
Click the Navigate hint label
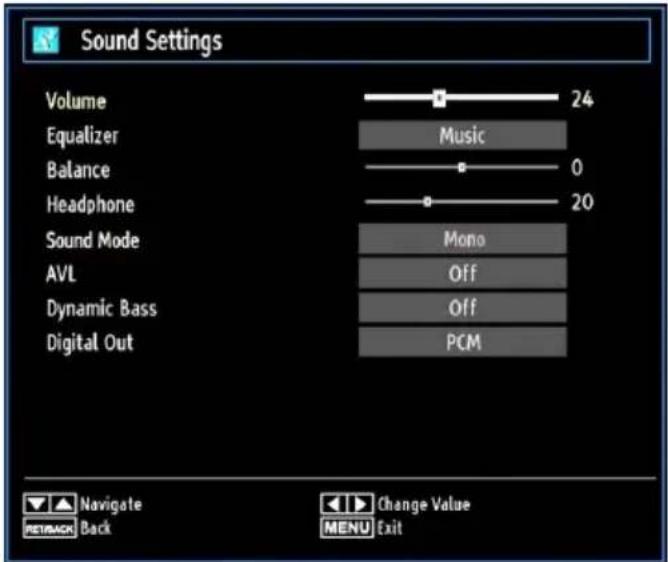(111, 504)
